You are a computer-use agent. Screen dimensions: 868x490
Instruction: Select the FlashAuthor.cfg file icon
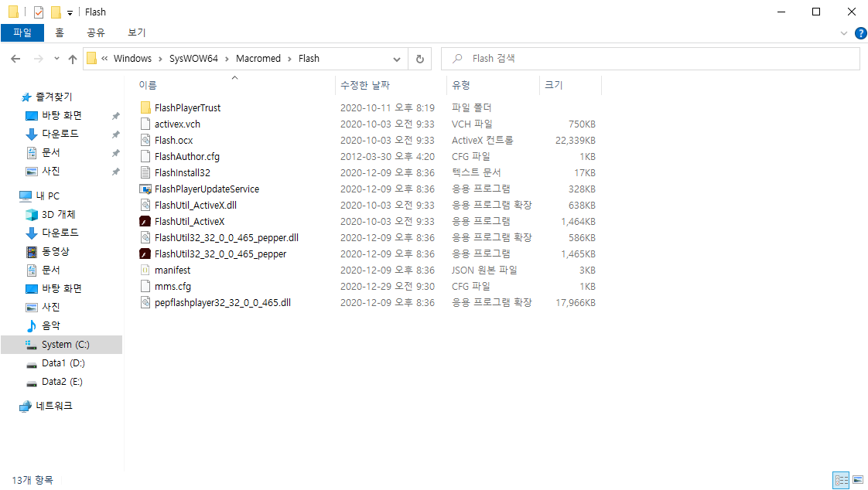click(x=145, y=157)
